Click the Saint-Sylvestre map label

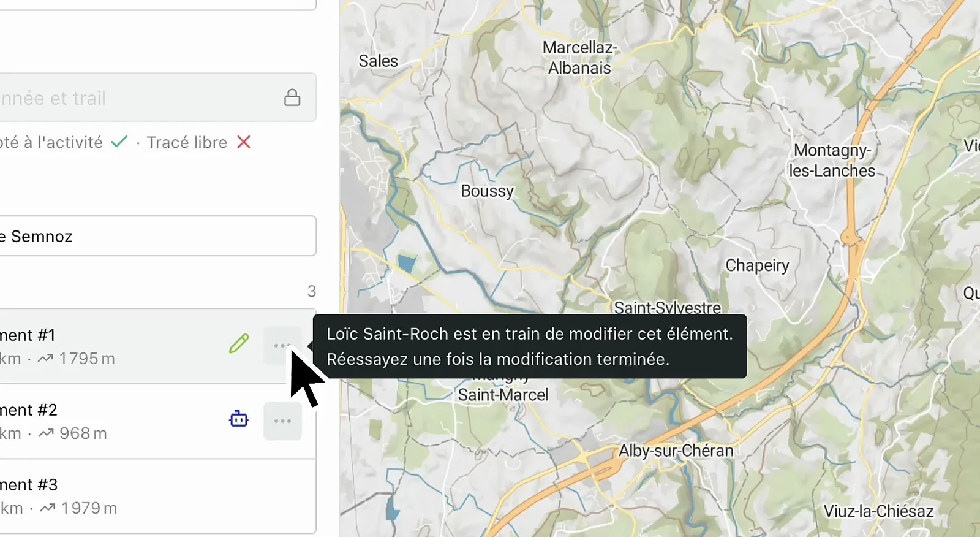[668, 307]
